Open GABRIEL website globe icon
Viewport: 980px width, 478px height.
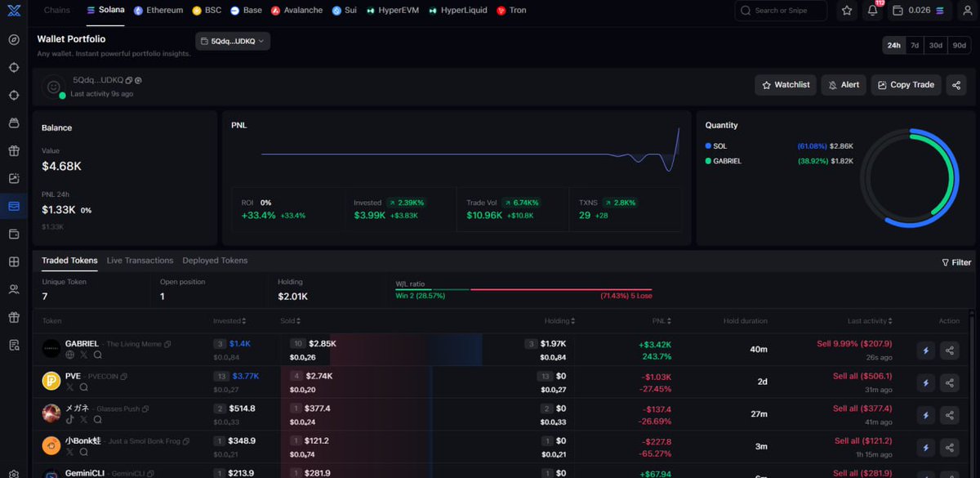[x=69, y=355]
